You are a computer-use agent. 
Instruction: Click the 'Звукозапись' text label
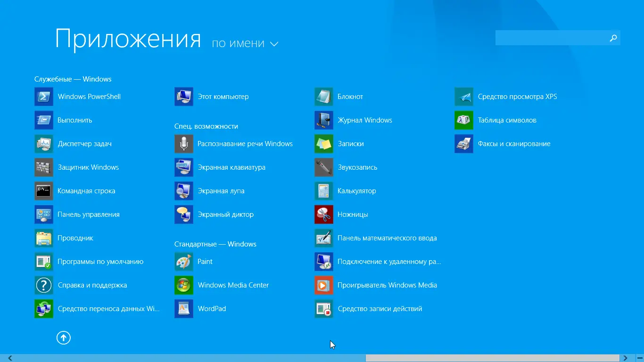point(357,167)
